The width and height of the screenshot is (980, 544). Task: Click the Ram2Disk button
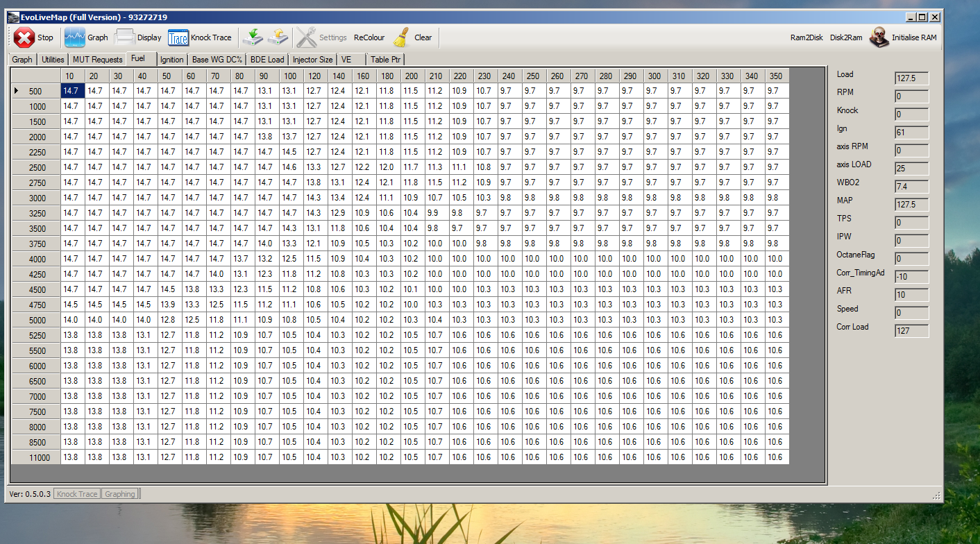coord(806,37)
